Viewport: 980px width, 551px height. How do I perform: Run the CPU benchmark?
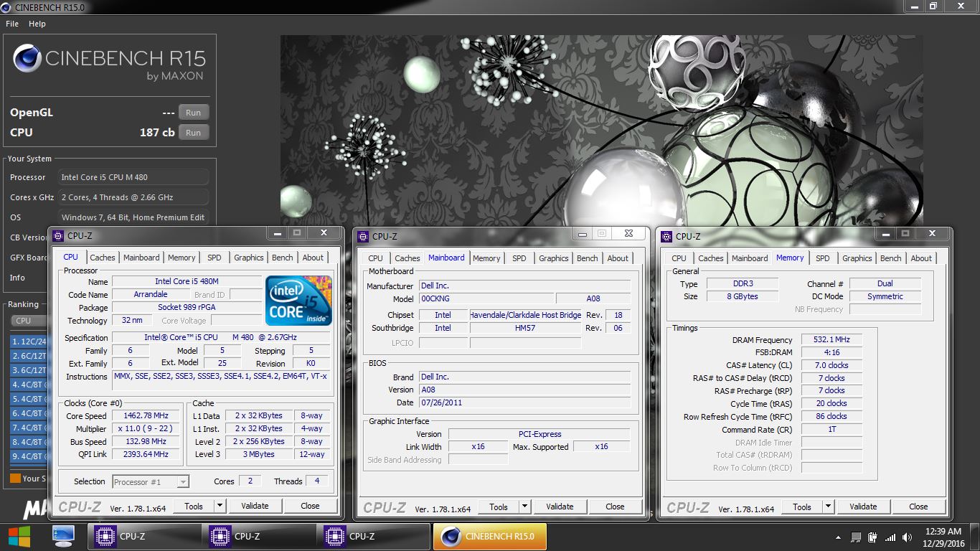coord(194,133)
